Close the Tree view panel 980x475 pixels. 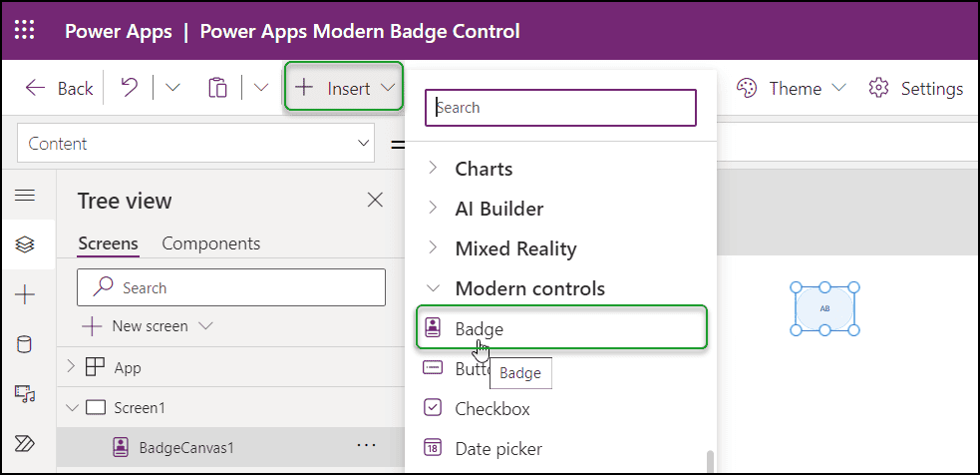tap(375, 201)
